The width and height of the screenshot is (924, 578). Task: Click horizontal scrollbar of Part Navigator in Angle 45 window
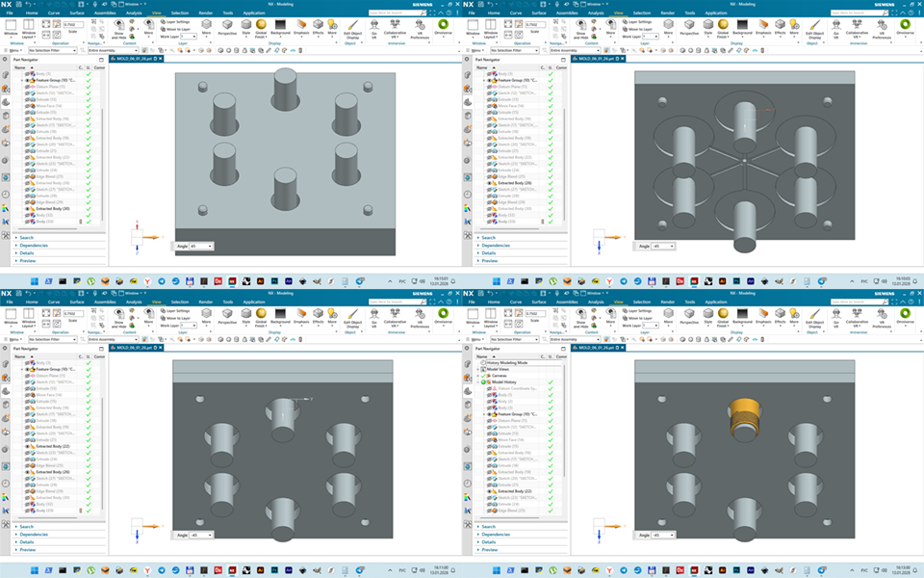[x=46, y=229]
